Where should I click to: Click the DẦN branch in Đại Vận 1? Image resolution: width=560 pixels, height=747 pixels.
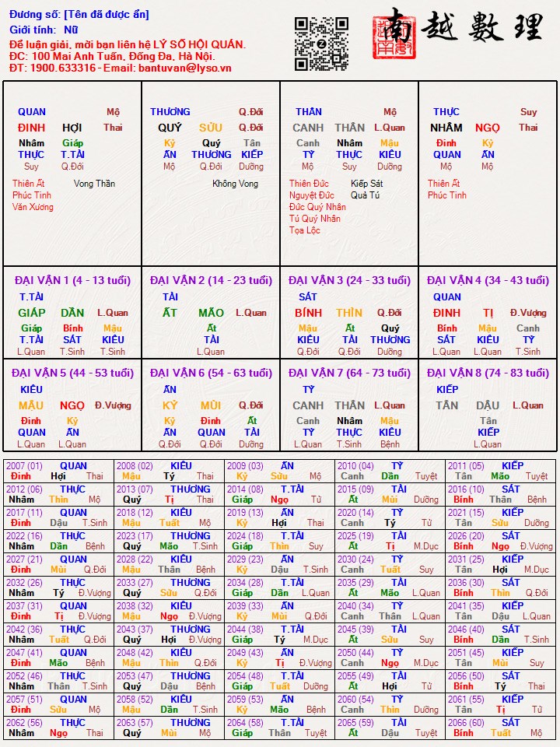pyautogui.click(x=72, y=313)
